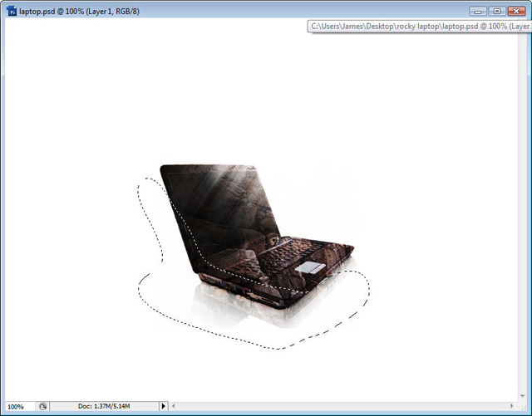Click the vertical scrollbar down arrow
This screenshot has width=532, height=416.
523,396
